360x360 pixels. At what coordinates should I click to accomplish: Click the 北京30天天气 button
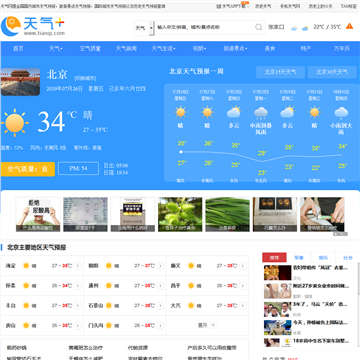pos(332,72)
